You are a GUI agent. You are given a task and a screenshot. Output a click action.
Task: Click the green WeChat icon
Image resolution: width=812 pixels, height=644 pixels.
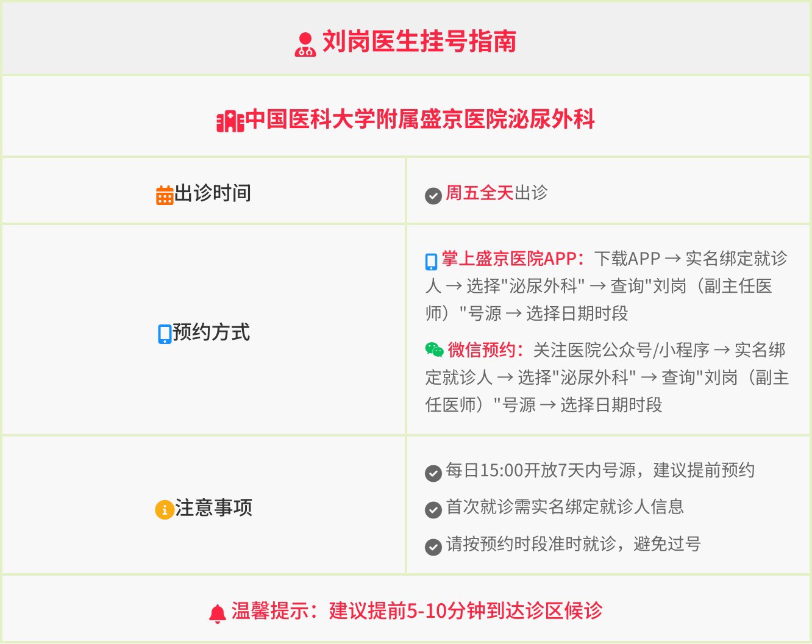point(435,349)
